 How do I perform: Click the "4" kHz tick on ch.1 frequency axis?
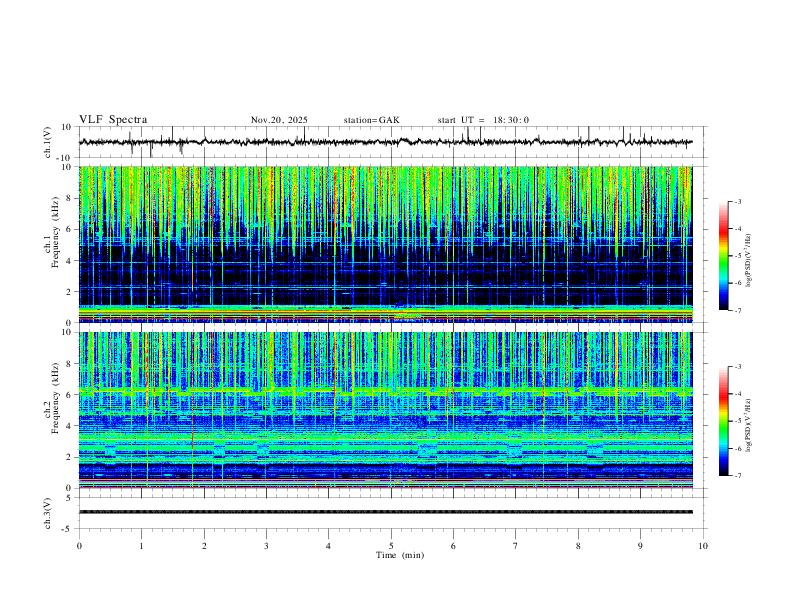(70, 261)
